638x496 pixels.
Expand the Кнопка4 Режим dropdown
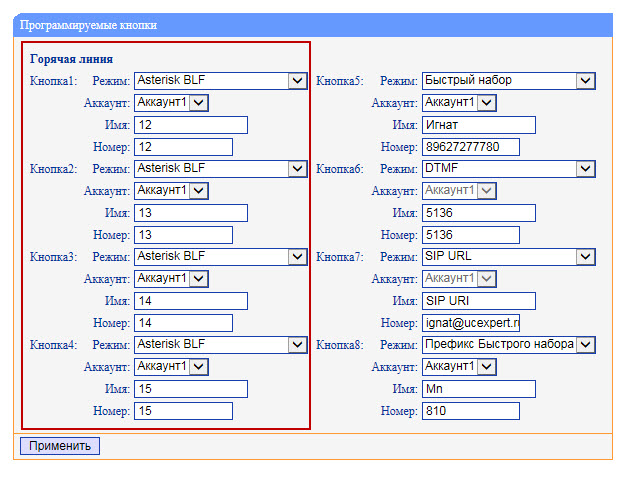coord(219,345)
